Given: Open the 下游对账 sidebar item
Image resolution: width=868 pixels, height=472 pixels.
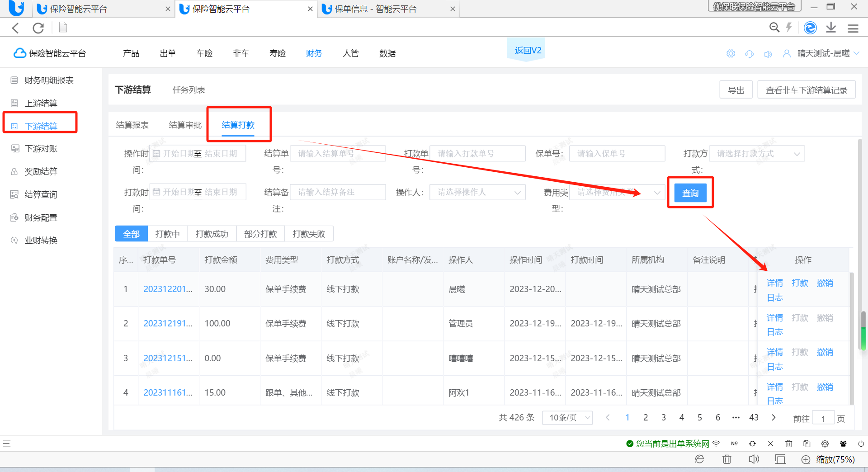Looking at the screenshot, I should [41, 148].
